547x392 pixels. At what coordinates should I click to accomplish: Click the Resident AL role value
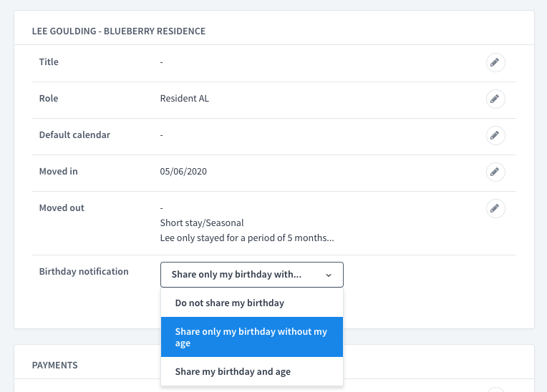184,99
